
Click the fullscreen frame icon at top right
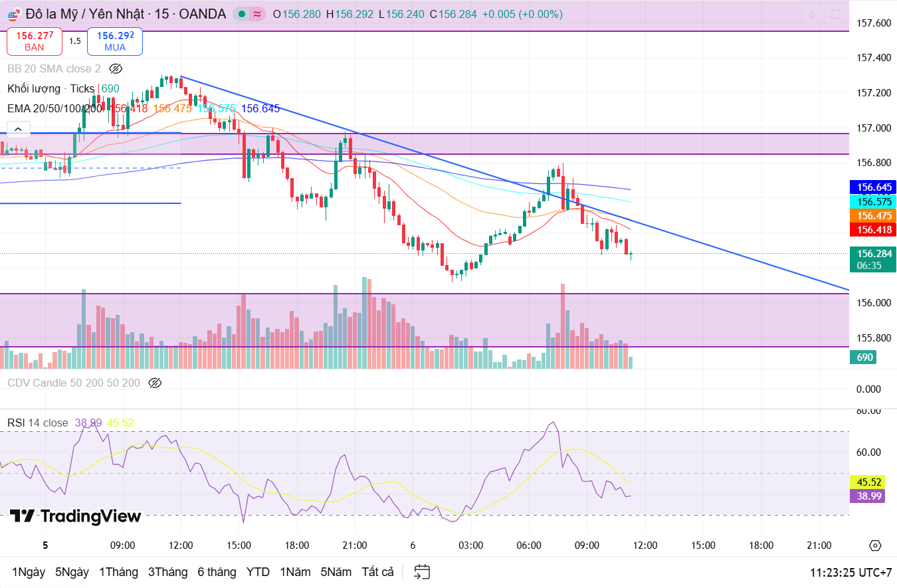[x=835, y=15]
